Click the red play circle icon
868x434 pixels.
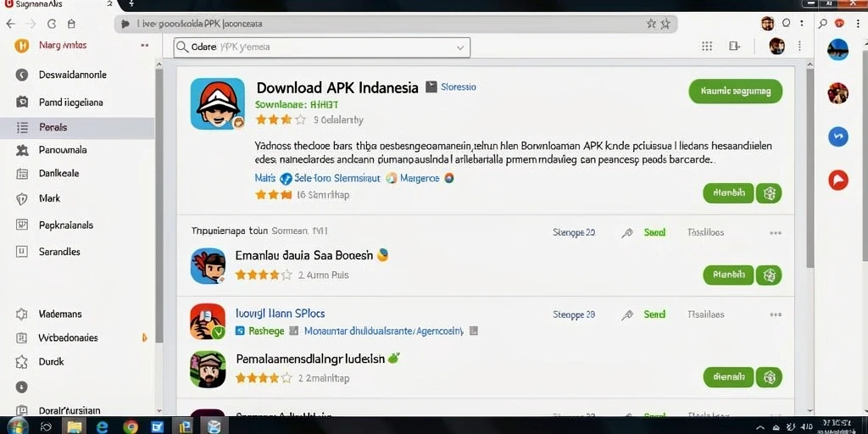coord(838,180)
